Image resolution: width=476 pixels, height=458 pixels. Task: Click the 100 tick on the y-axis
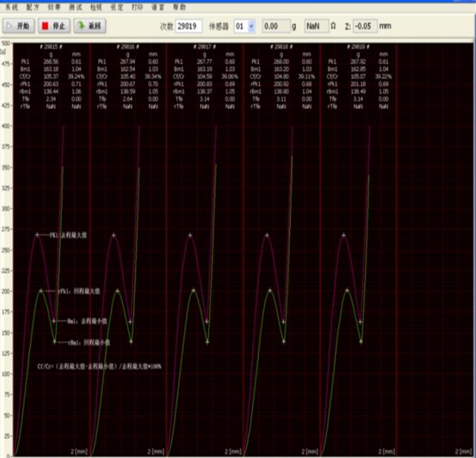pos(6,374)
